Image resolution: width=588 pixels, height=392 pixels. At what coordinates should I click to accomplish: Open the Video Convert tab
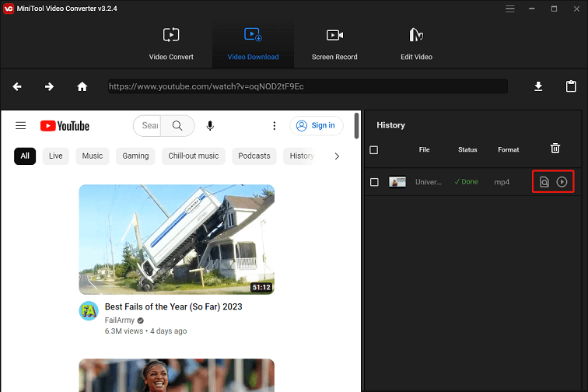(x=171, y=44)
